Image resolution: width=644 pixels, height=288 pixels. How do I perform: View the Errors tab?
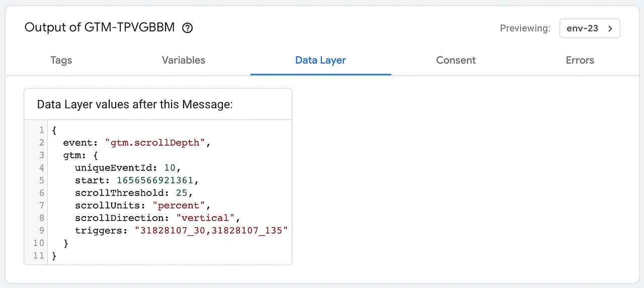coord(580,60)
